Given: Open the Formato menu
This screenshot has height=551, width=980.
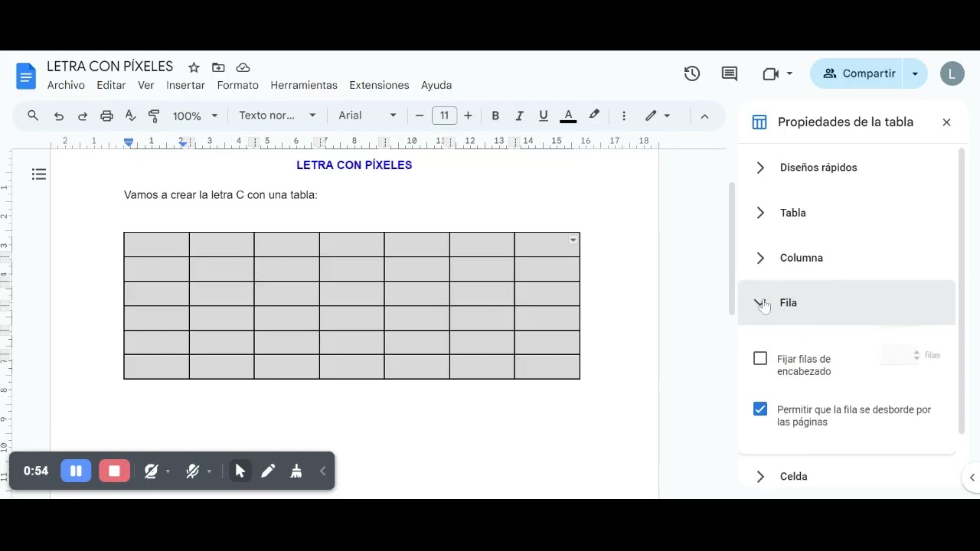Looking at the screenshot, I should tap(238, 85).
